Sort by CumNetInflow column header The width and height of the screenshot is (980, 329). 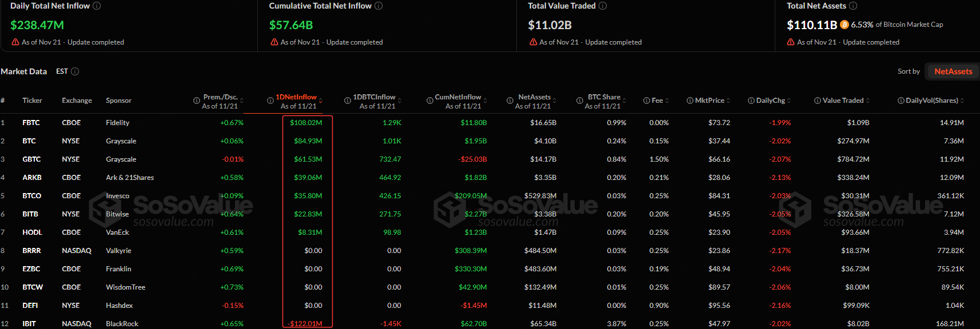click(x=457, y=97)
